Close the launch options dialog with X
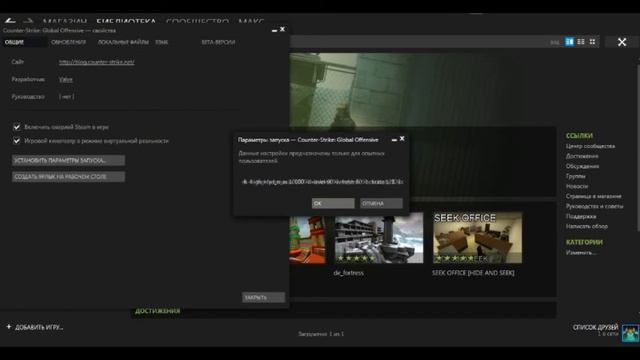The image size is (640, 360). click(x=402, y=139)
